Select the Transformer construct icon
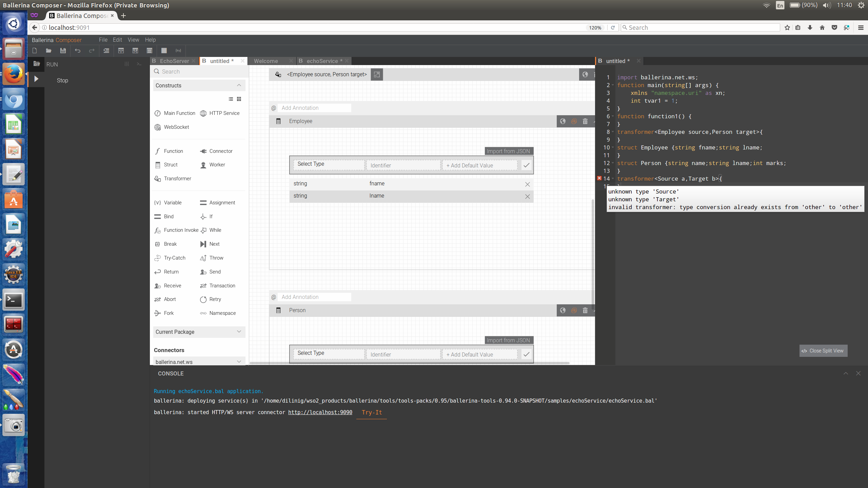The image size is (868, 488). [x=158, y=179]
